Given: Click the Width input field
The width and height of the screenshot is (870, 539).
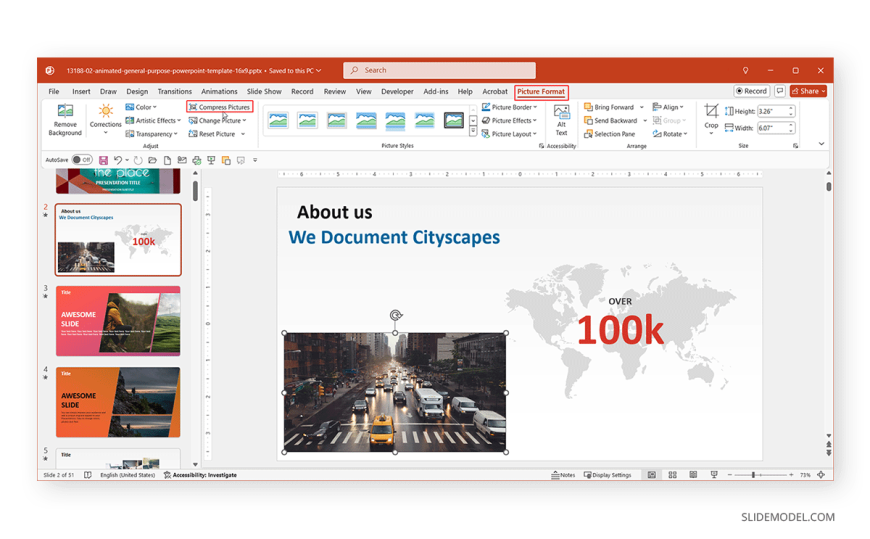Looking at the screenshot, I should (776, 128).
